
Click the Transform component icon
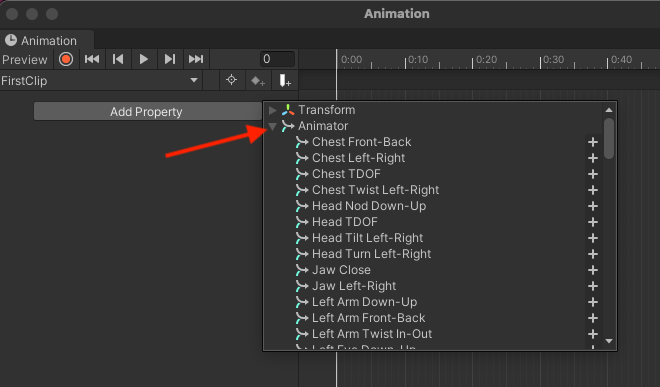point(288,110)
